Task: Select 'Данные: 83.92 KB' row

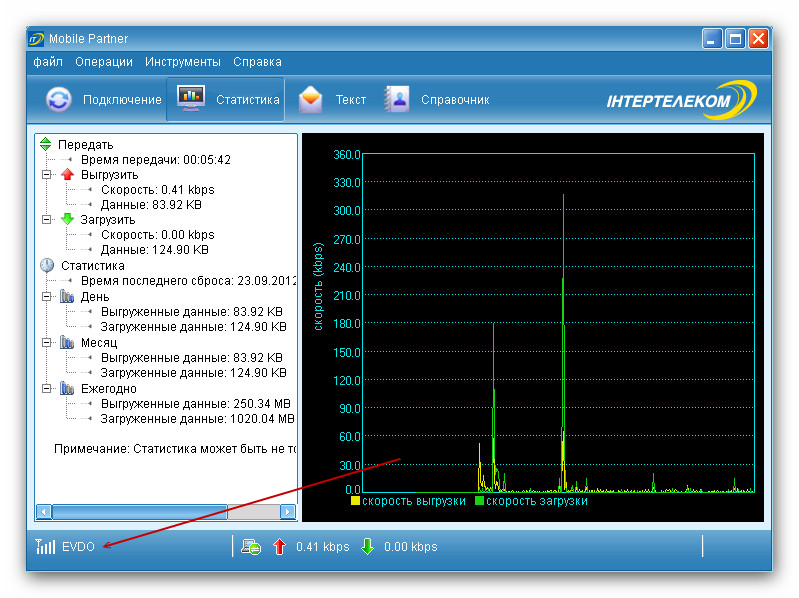Action: click(x=151, y=205)
